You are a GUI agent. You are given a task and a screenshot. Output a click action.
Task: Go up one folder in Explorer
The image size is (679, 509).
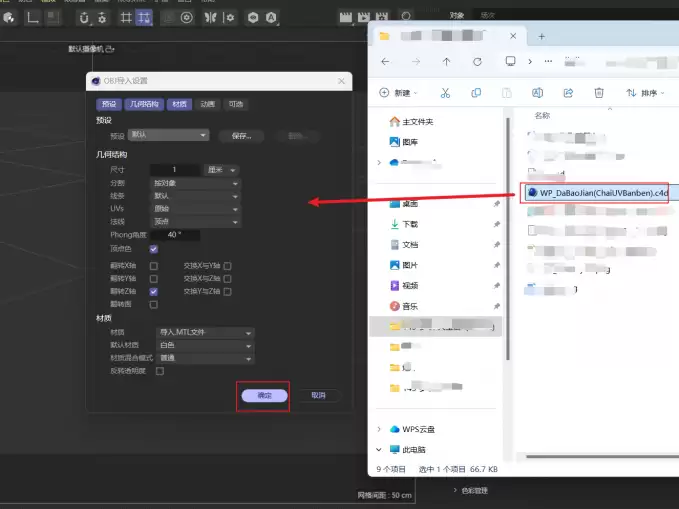coord(446,62)
